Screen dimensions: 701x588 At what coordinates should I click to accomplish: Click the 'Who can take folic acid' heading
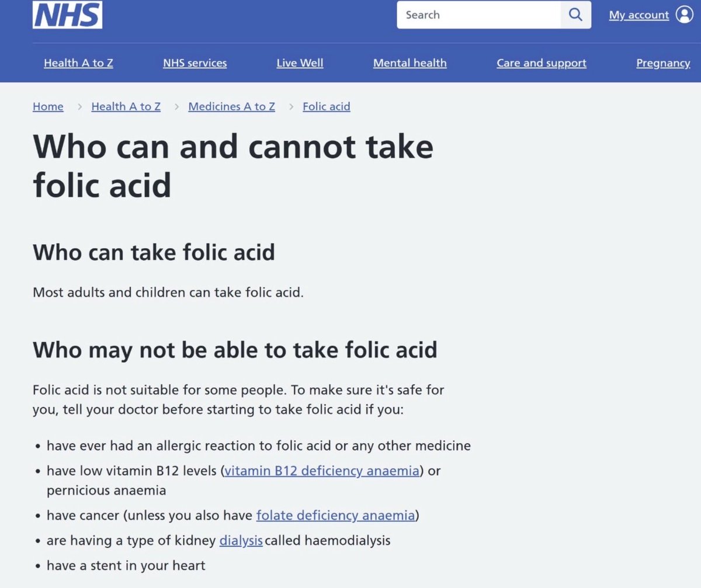click(x=154, y=252)
